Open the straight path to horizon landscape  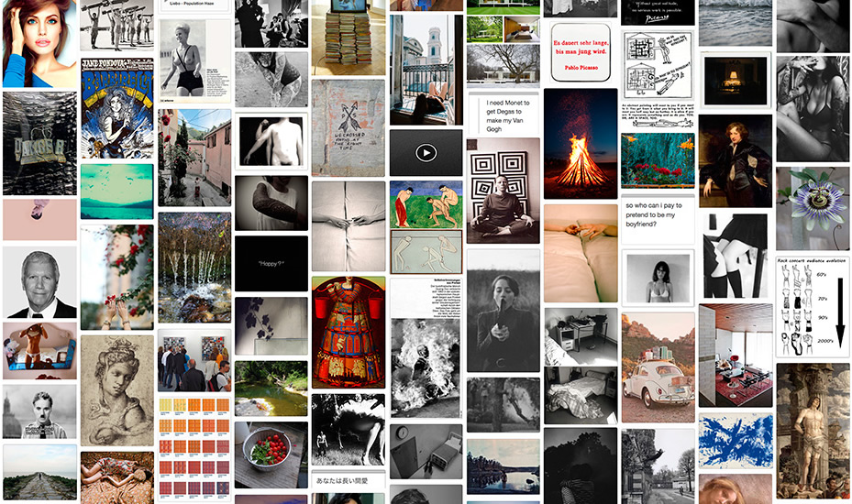tap(39, 473)
